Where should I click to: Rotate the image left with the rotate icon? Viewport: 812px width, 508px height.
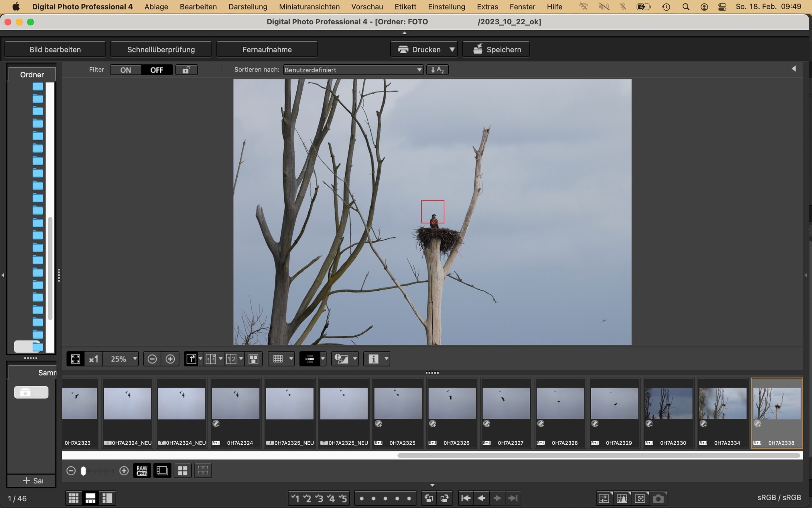click(x=429, y=498)
